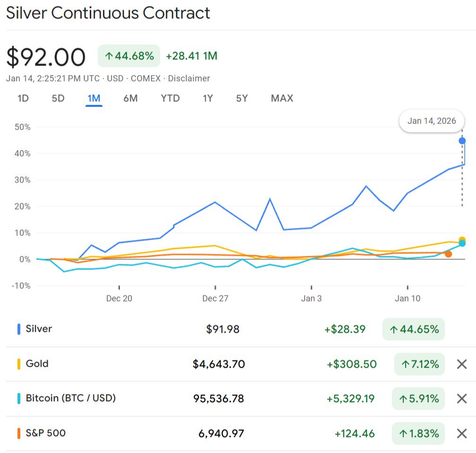Click the blue Silver data point marker

tap(462, 141)
